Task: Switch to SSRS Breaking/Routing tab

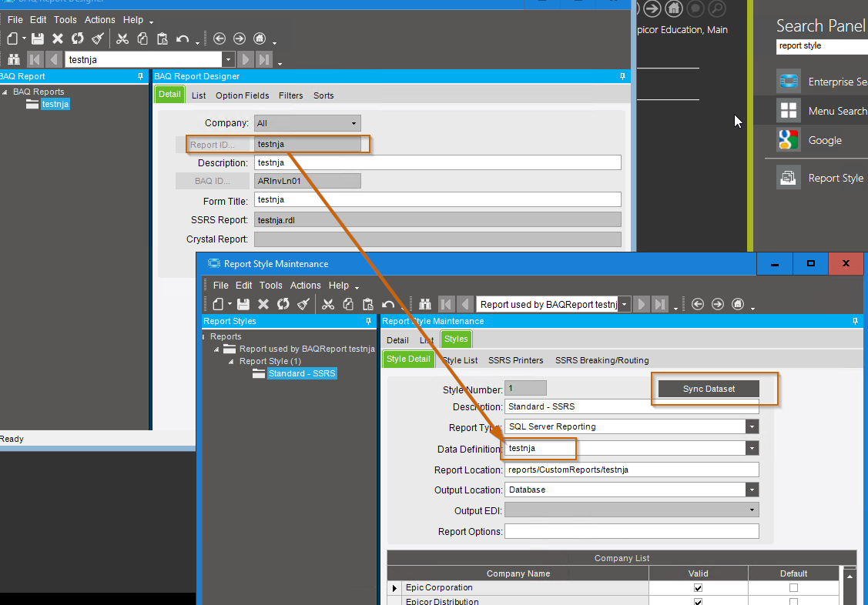Action: point(602,360)
